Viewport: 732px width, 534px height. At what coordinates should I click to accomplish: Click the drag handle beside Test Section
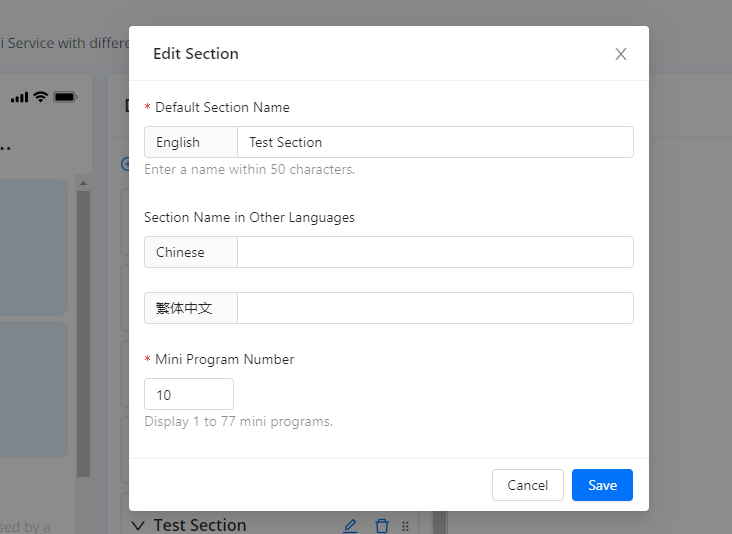pyautogui.click(x=405, y=526)
